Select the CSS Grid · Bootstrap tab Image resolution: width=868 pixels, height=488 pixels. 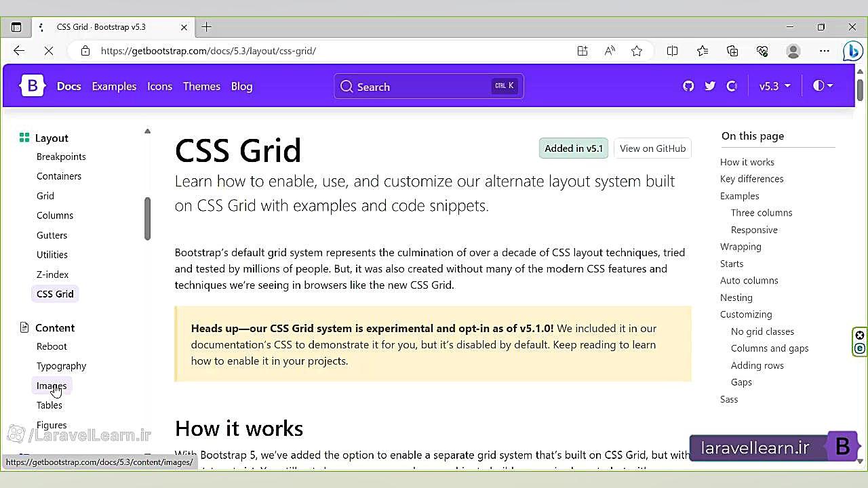[113, 27]
